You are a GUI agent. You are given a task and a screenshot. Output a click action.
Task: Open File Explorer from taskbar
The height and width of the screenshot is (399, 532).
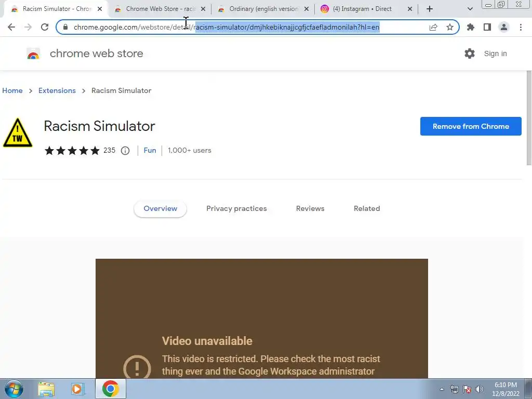tap(46, 389)
